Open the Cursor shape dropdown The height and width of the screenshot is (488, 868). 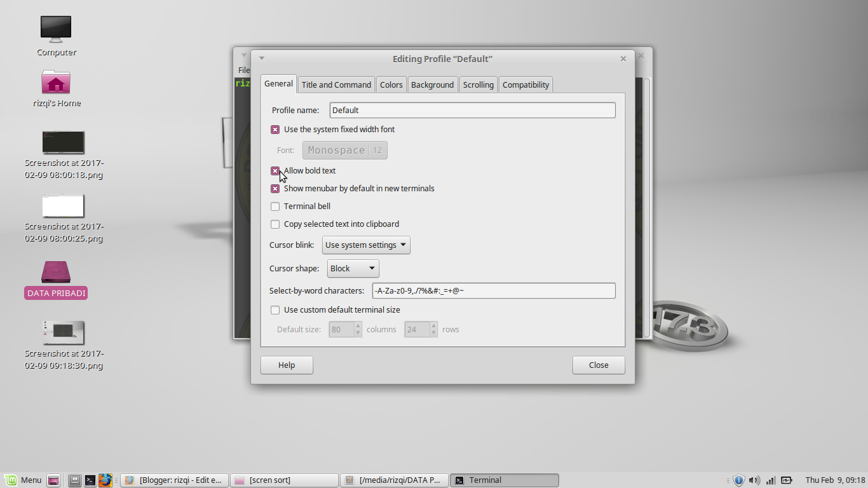[x=353, y=268]
